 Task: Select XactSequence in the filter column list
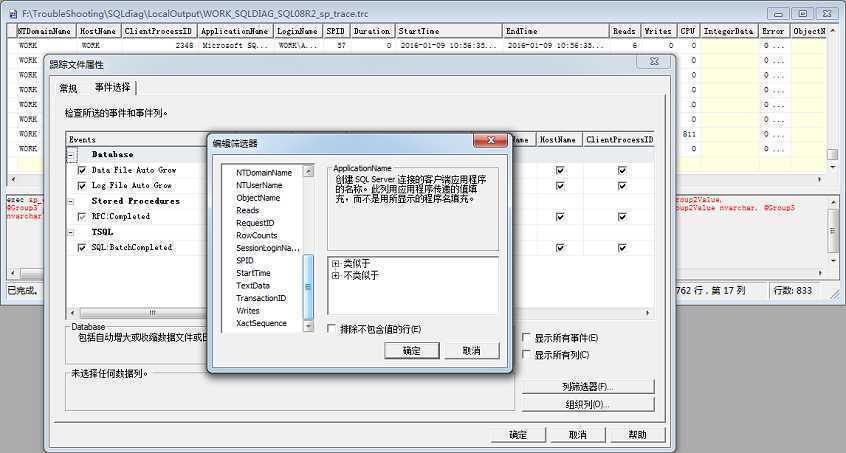click(x=261, y=323)
